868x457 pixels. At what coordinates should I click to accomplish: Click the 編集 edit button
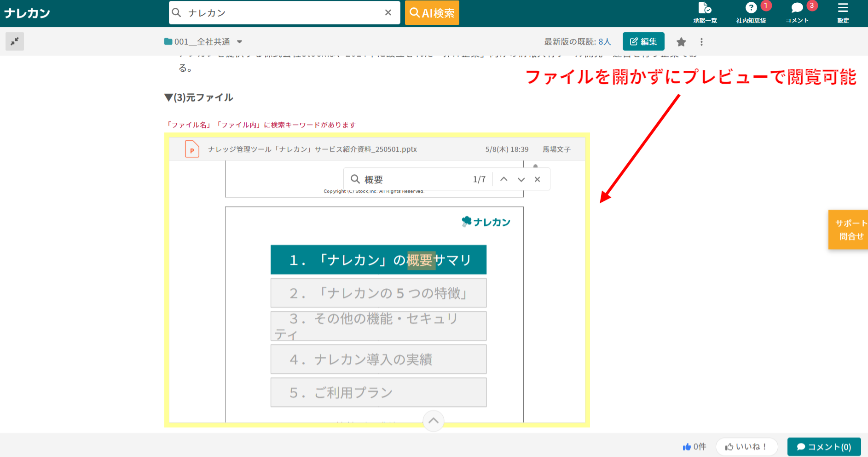point(643,41)
